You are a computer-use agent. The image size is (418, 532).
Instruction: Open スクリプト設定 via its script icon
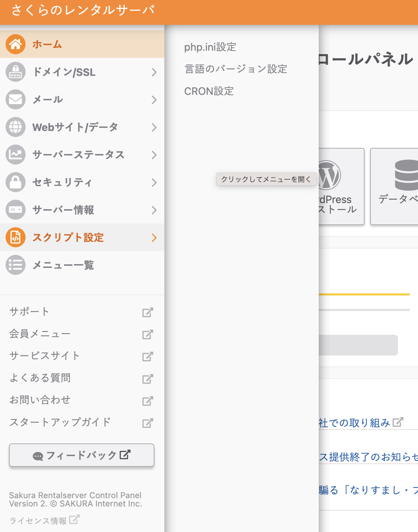coord(15,237)
